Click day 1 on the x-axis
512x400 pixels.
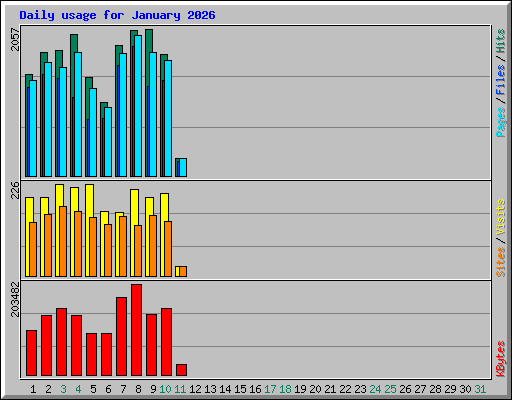(x=33, y=389)
